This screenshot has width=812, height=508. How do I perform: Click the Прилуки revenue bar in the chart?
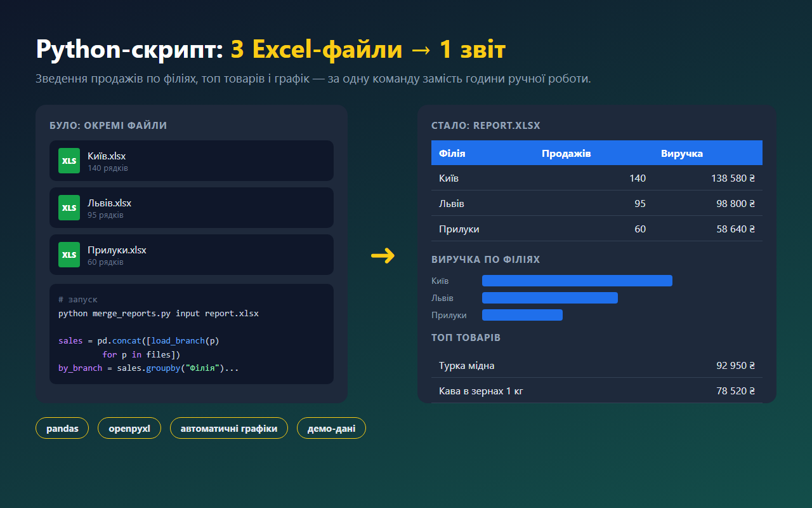[522, 315]
